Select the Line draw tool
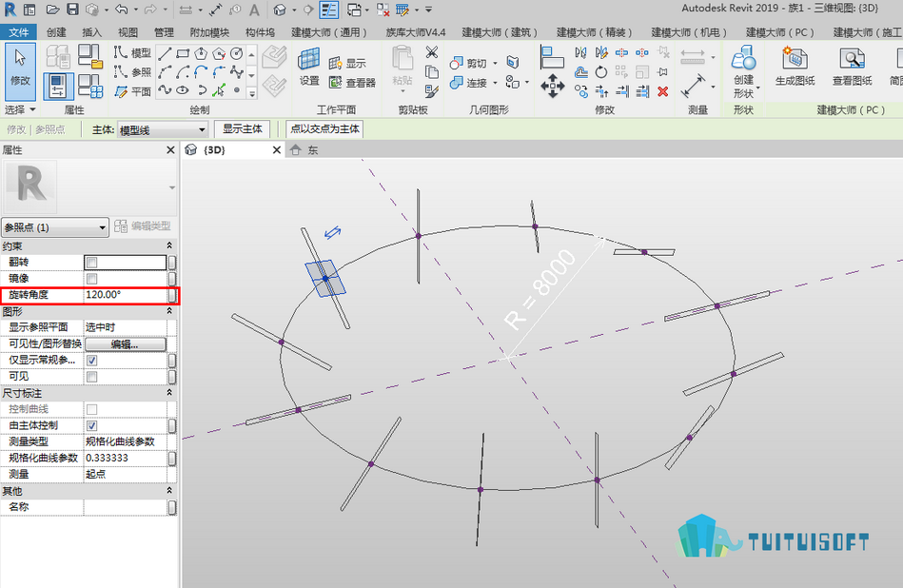903x588 pixels. pos(165,53)
